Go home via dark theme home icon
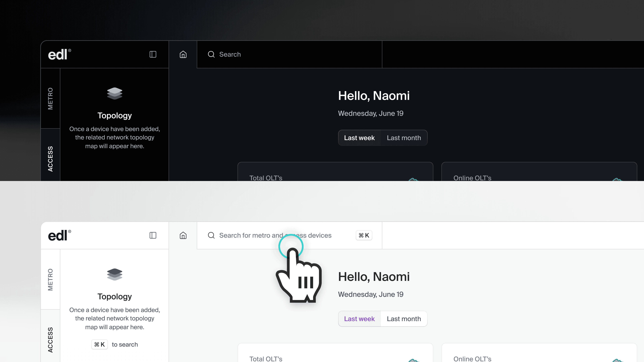644x362 pixels. coord(183,54)
